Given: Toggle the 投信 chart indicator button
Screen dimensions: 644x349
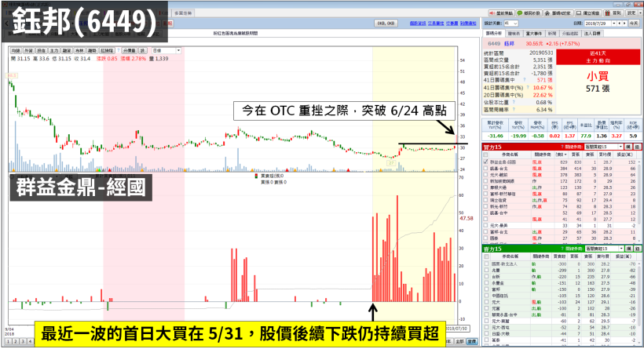Looking at the screenshot, I should point(41,50).
